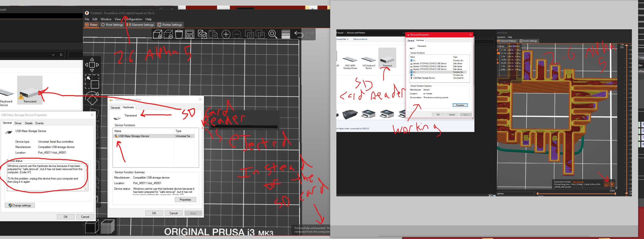644x239 pixels.
Task: Click Properties button in left Transcend Properties dialog
Action: tap(185, 200)
